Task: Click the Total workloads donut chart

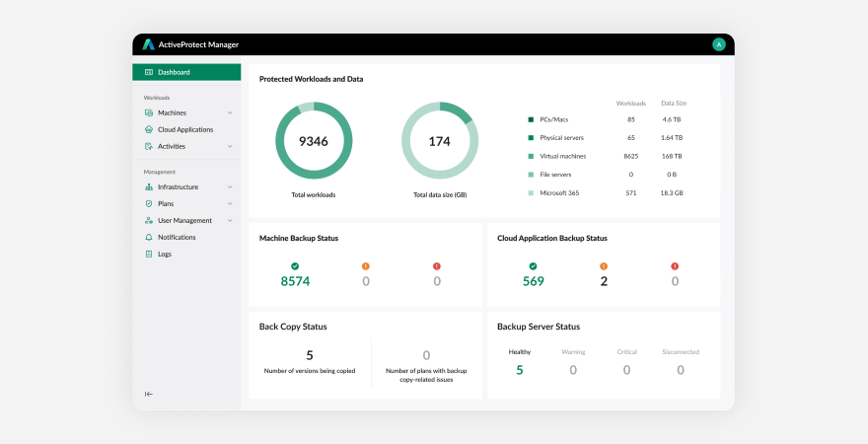Action: tap(314, 141)
